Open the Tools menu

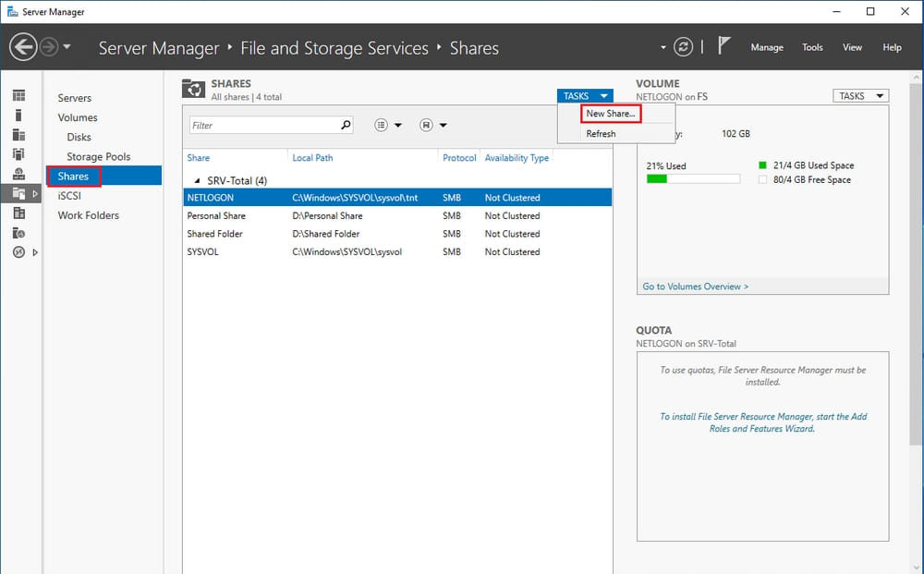point(812,47)
